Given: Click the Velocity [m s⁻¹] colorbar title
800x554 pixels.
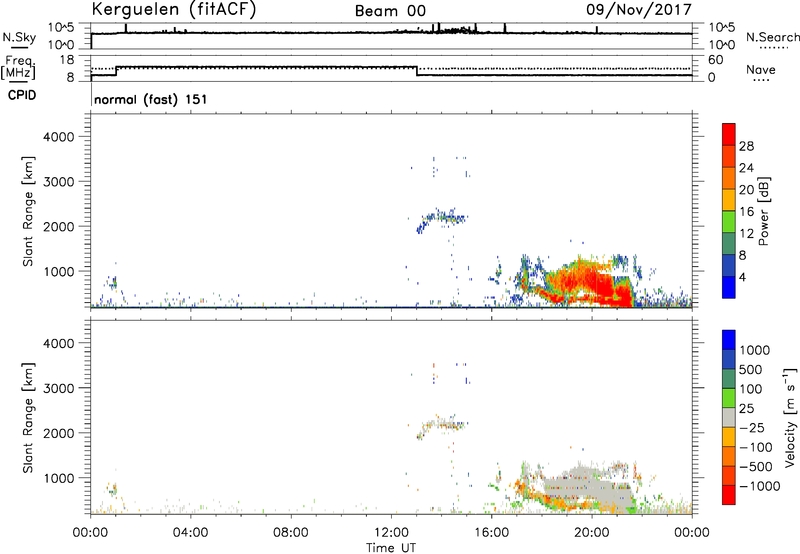Looking at the screenshot, I should [790, 417].
